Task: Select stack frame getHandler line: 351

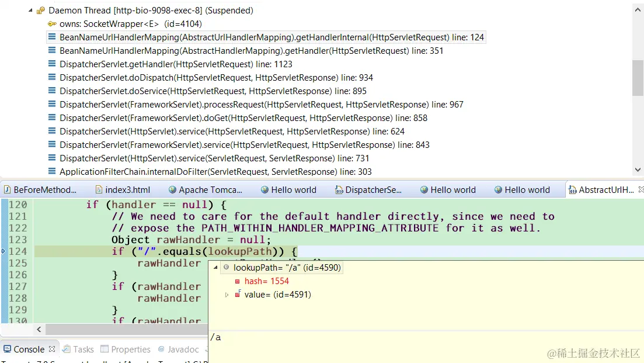Action: (251, 51)
